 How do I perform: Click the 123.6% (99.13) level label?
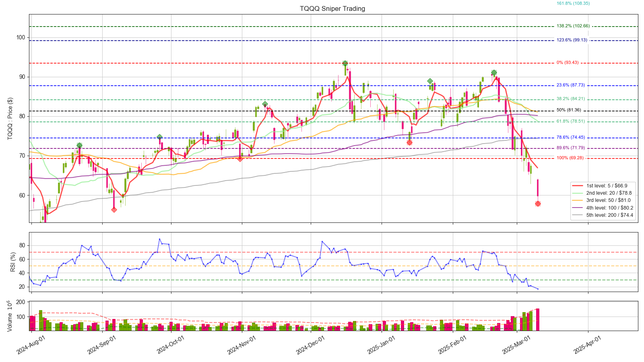click(572, 40)
